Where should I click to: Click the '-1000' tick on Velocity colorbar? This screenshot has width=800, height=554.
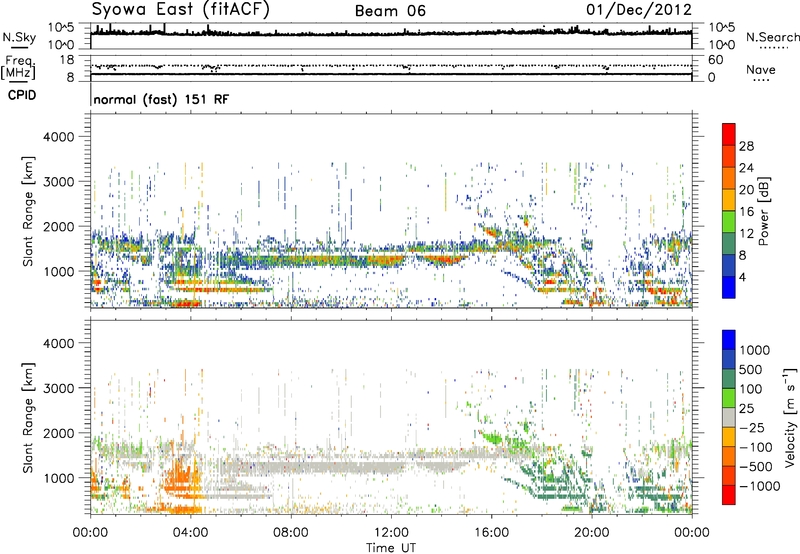coord(759,486)
